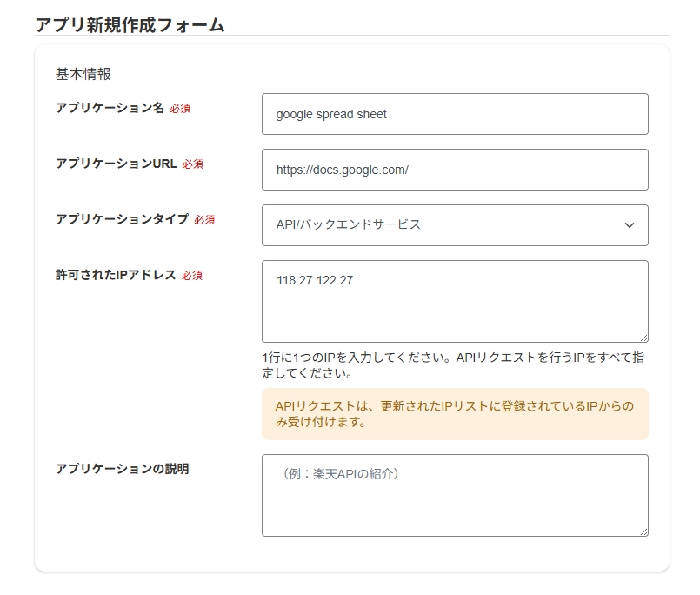Click the アプリケーション名 label
This screenshot has width=700, height=595.
[110, 108]
